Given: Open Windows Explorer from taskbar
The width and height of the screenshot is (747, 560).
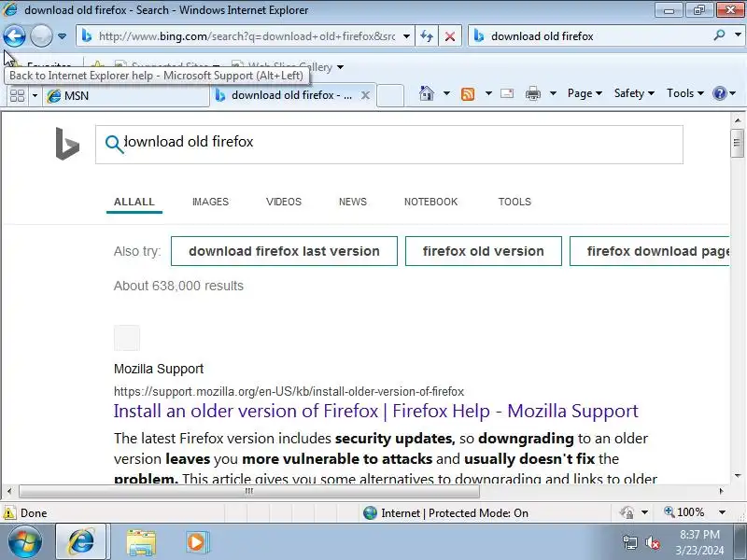Looking at the screenshot, I should 141,542.
